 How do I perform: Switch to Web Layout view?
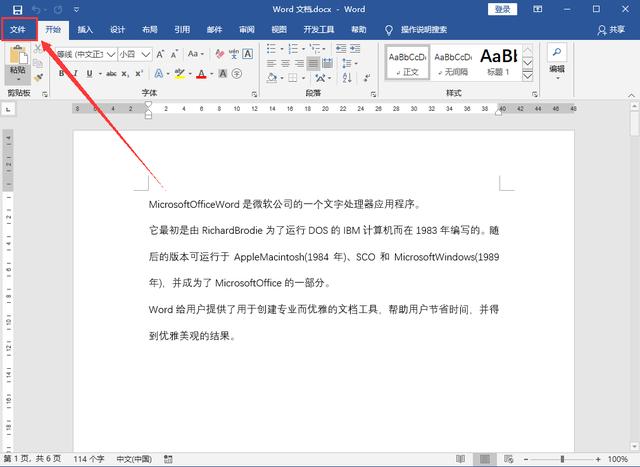point(508,459)
